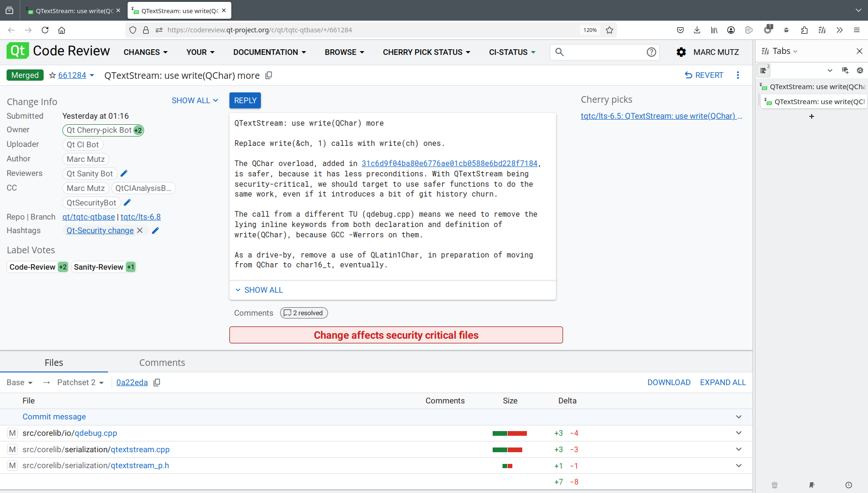Edit reviewers with pencil icon
The width and height of the screenshot is (868, 493).
[124, 174]
